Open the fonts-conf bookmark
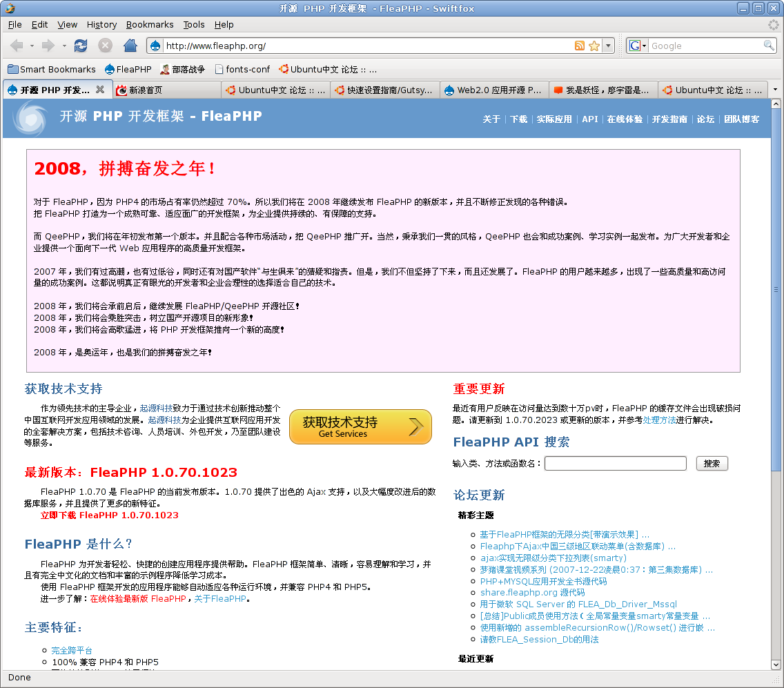Image resolution: width=784 pixels, height=688 pixels. click(242, 69)
